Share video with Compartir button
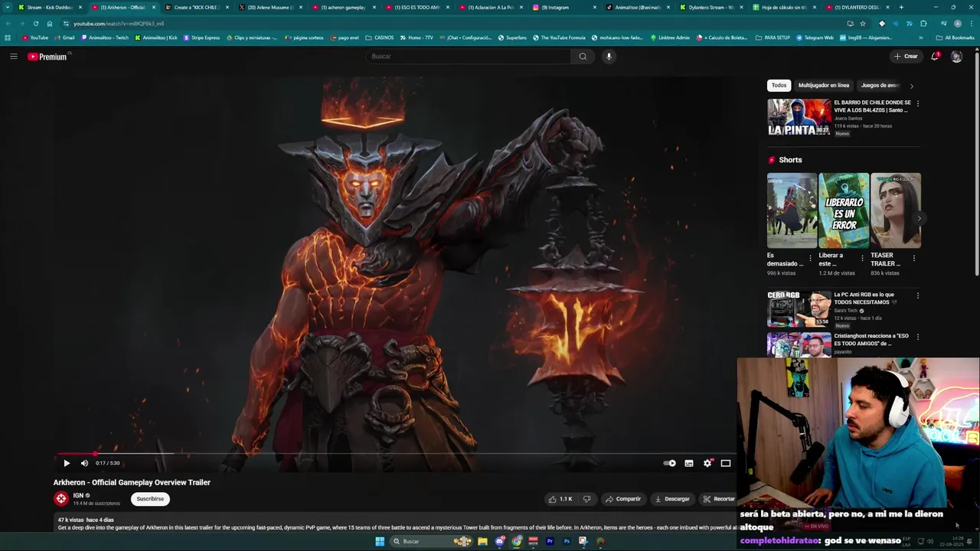The height and width of the screenshot is (551, 980). pos(623,499)
